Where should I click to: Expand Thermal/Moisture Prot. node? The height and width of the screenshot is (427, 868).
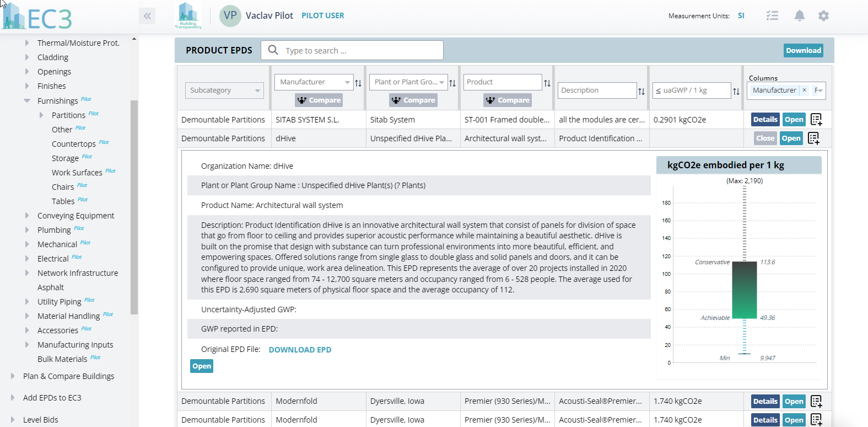click(27, 42)
